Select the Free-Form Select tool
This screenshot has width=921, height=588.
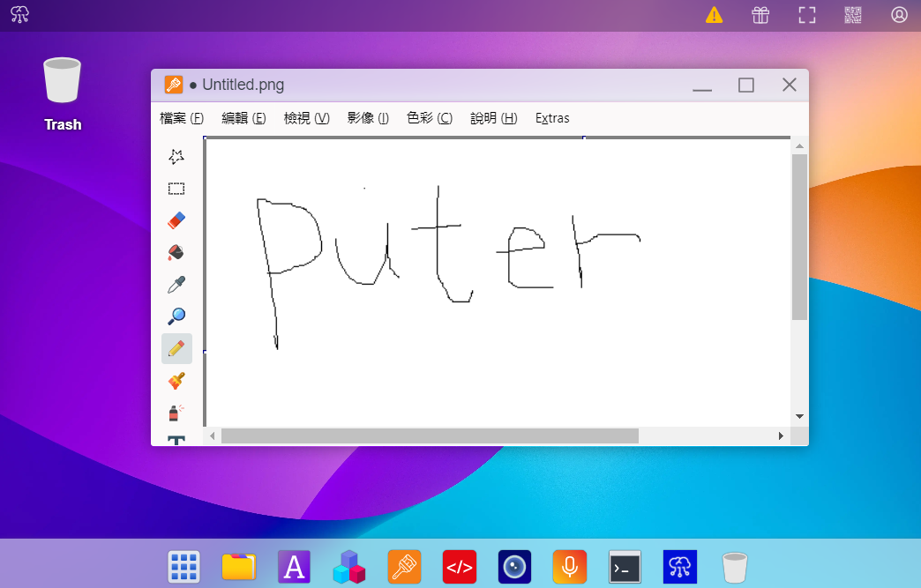[x=176, y=156]
